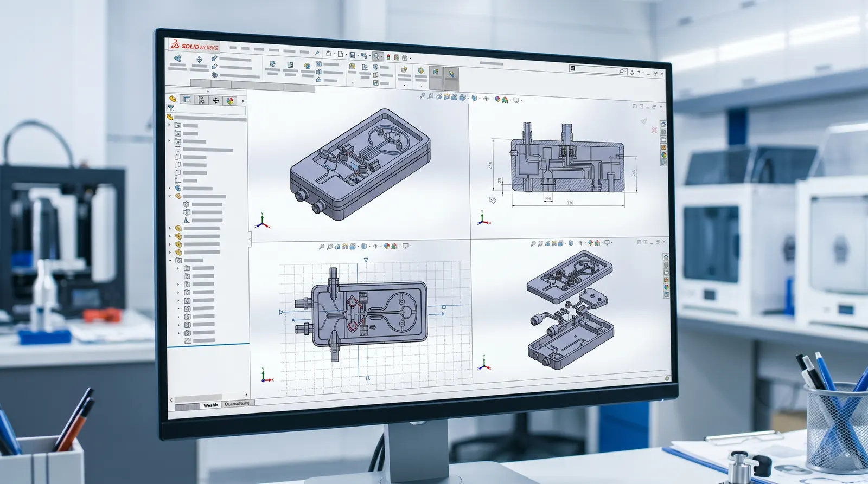Click the blue Edit Component ribbon icon
The width and height of the screenshot is (868, 484).
coord(177,58)
